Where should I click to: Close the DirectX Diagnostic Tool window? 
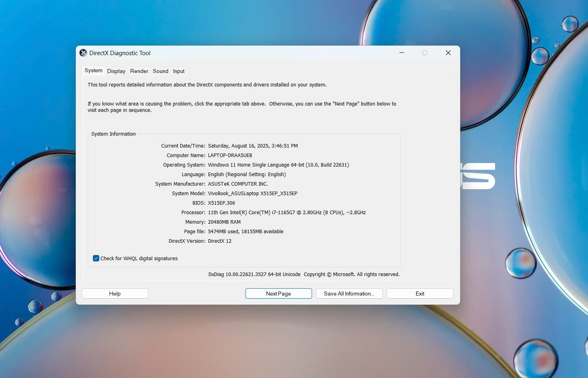448,53
